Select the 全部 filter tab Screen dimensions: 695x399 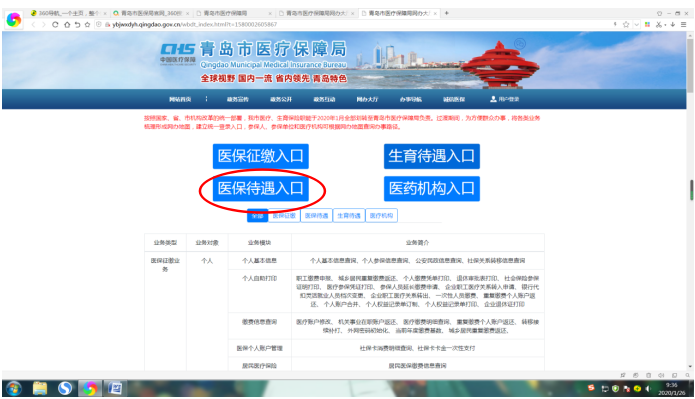257,215
